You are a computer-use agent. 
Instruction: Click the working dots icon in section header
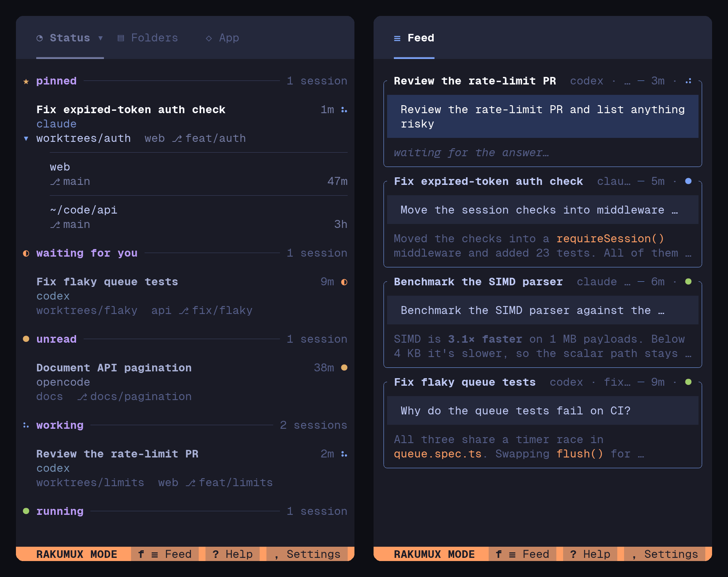(26, 426)
